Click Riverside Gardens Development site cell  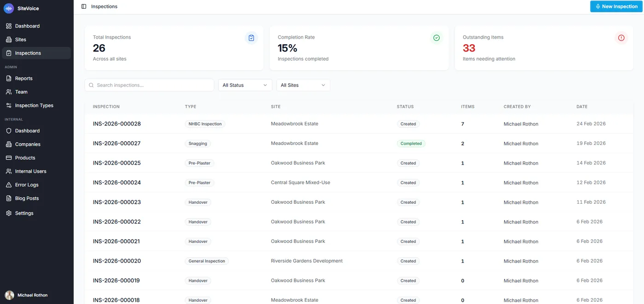[x=307, y=261]
